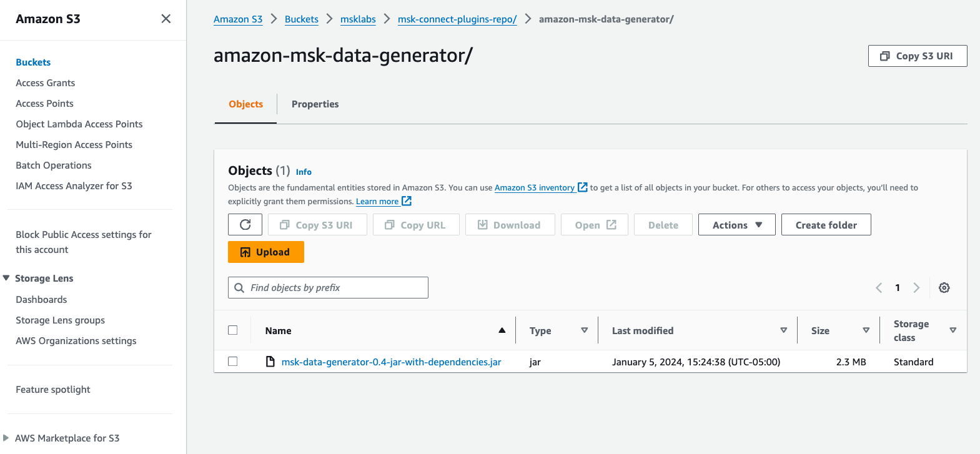Click the 2.3 MB size cell
The height and width of the screenshot is (454, 980).
coord(851,362)
